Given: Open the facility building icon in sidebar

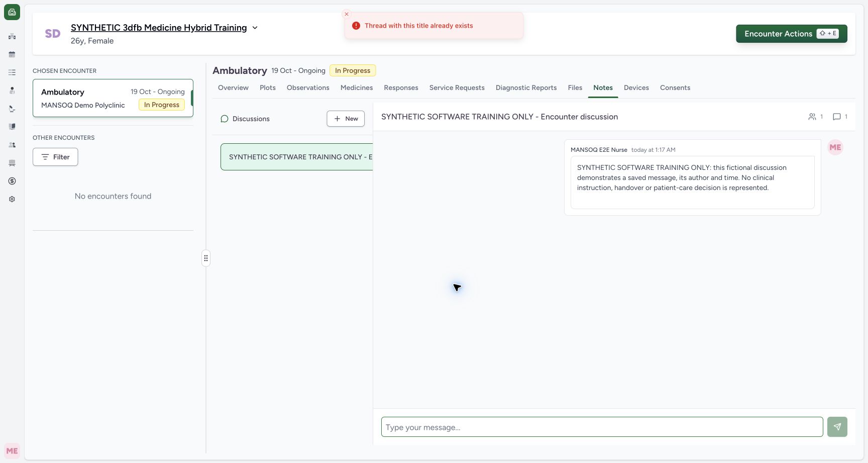Looking at the screenshot, I should [12, 36].
